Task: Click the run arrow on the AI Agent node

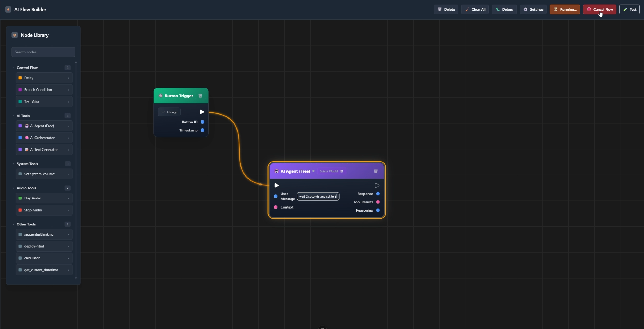Action: [x=377, y=185]
